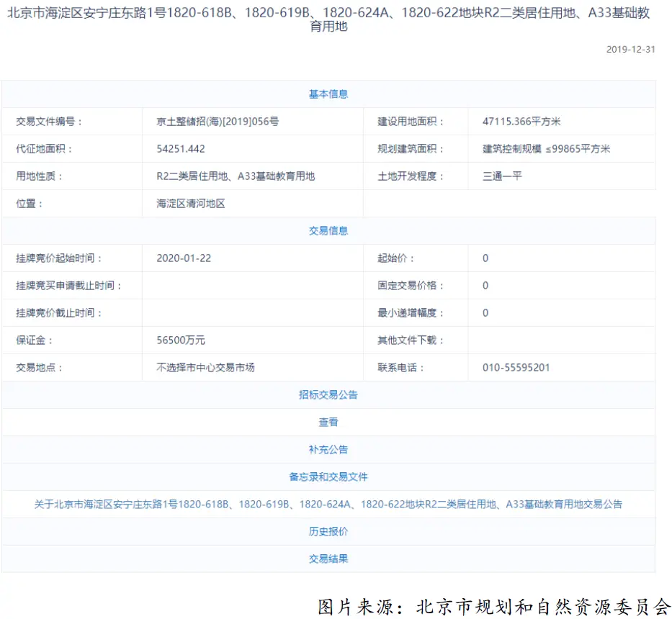Select the value 建筑控制规模 ≤99865平方米
The image size is (672, 619).
547,149
